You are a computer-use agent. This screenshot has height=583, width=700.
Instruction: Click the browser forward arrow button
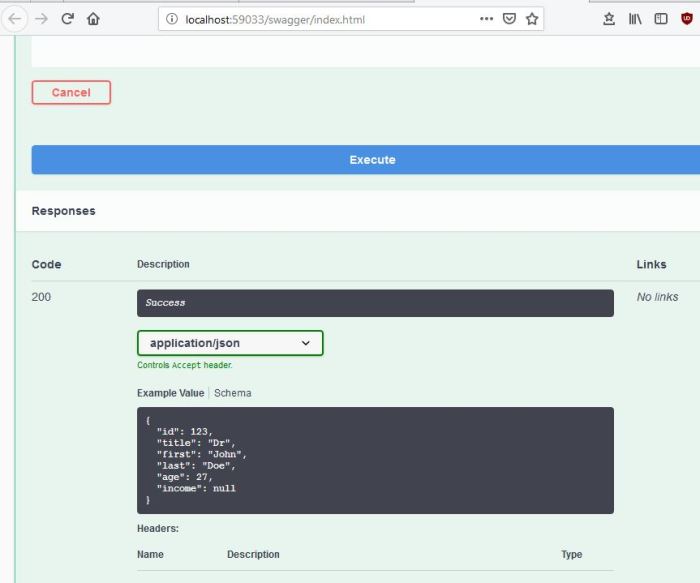41,19
